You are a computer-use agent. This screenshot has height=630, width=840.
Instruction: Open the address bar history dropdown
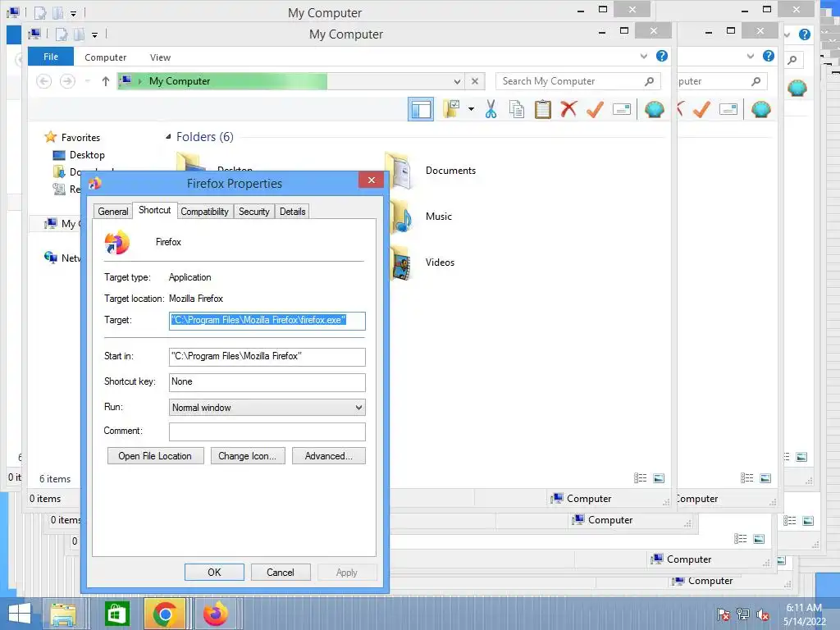pos(457,81)
